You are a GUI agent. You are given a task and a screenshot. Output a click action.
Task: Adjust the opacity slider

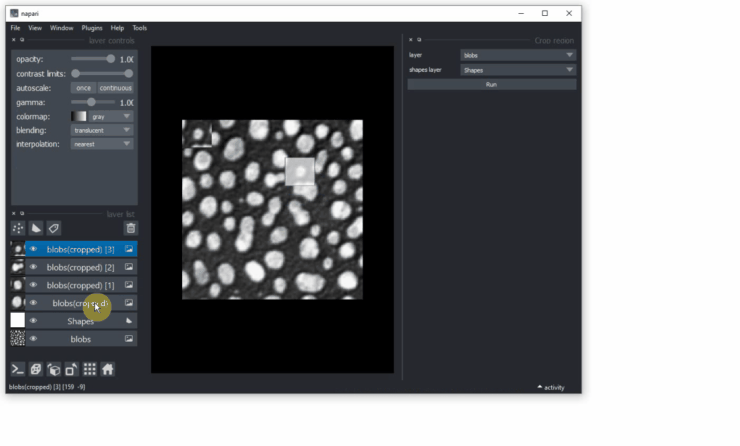(x=93, y=59)
